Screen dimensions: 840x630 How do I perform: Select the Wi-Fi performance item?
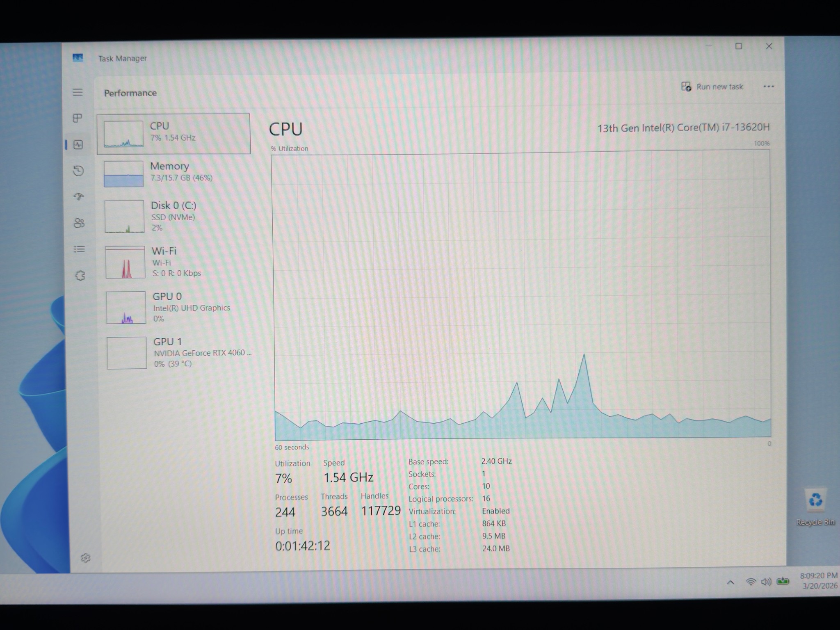point(176,262)
